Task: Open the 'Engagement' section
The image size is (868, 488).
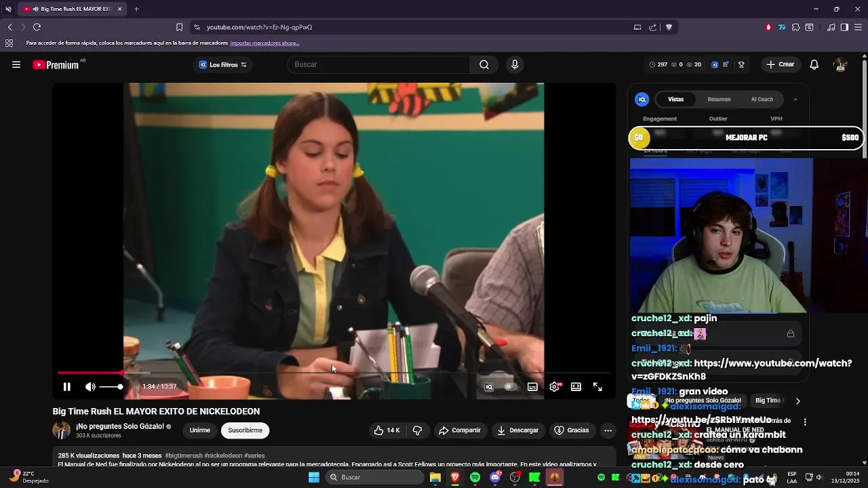Action: pos(660,119)
